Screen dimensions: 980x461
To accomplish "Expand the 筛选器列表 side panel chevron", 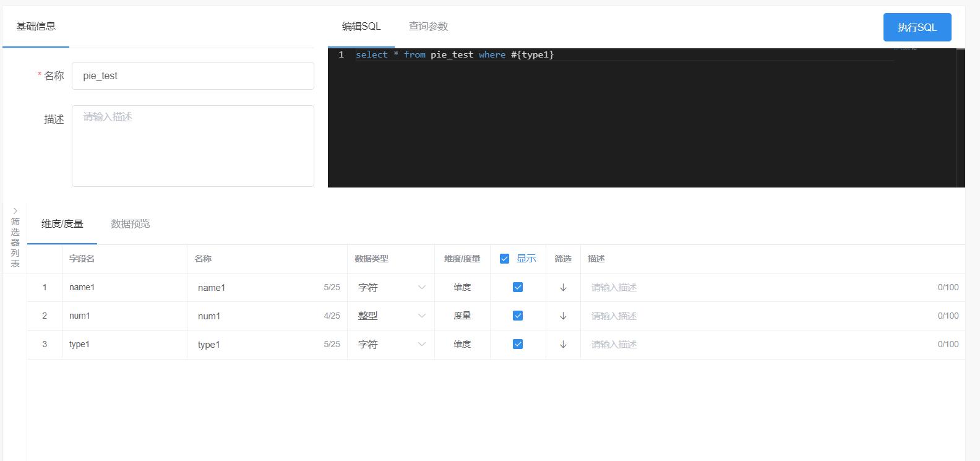I will coord(15,211).
